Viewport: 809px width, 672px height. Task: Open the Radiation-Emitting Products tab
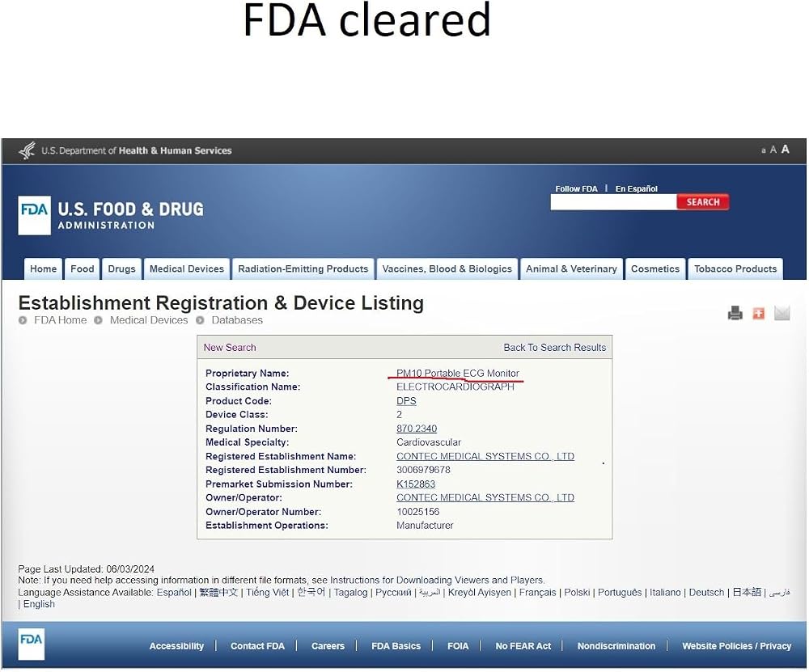coord(303,269)
